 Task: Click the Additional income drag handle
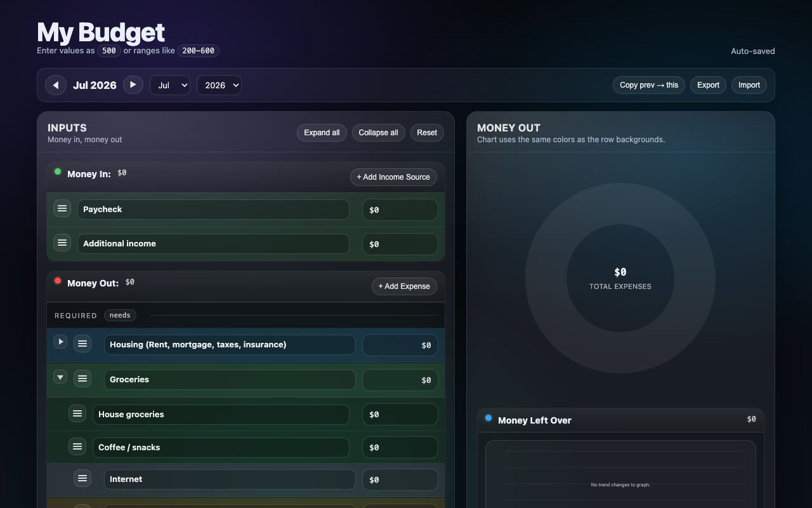pos(62,243)
